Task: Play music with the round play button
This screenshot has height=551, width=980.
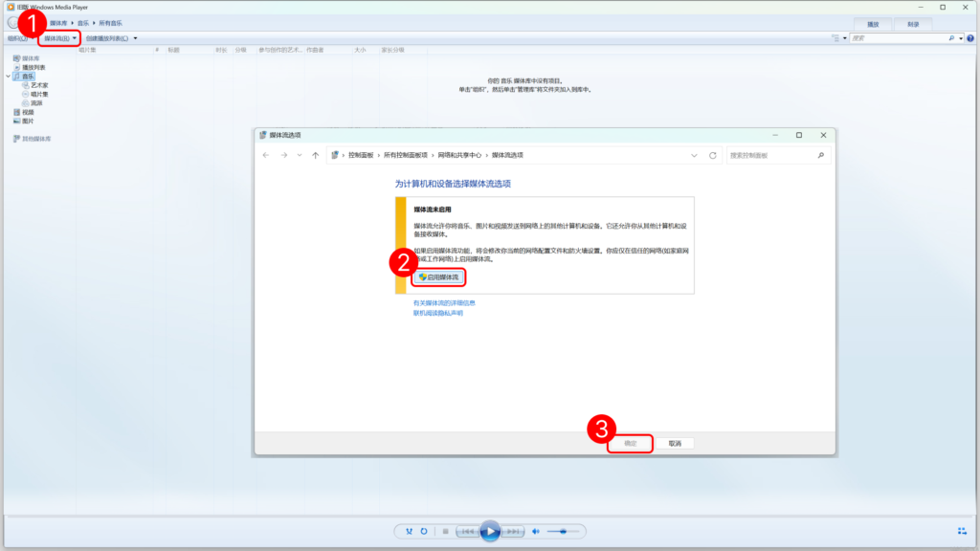Action: pyautogui.click(x=490, y=531)
